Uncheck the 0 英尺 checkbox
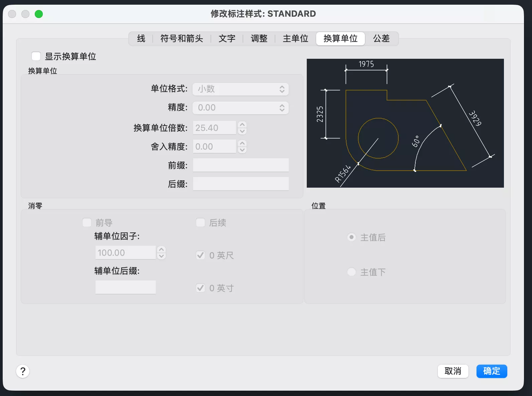This screenshot has width=532, height=396. [x=201, y=255]
